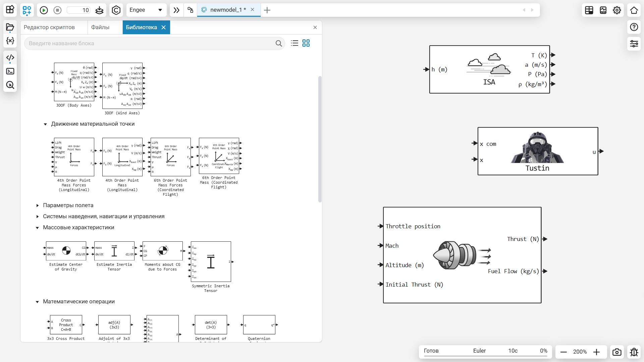This screenshot has height=362, width=644.
Task: Stop the model simulation
Action: 57,10
